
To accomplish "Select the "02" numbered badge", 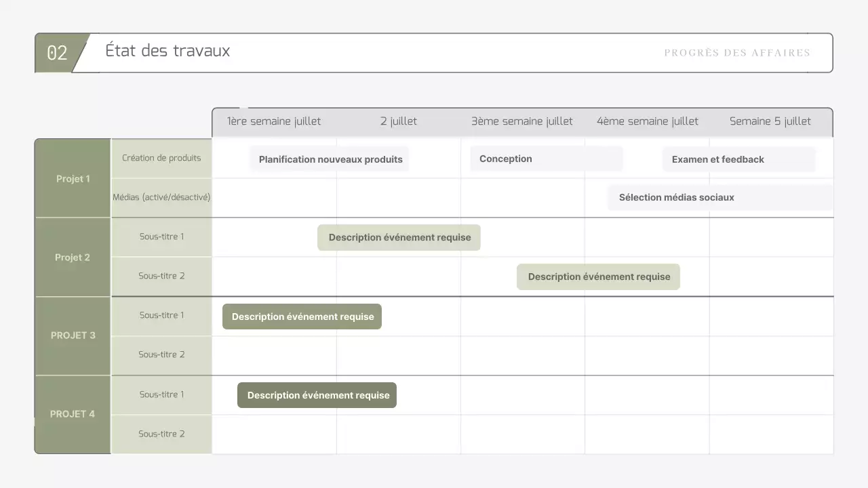I will click(x=57, y=53).
